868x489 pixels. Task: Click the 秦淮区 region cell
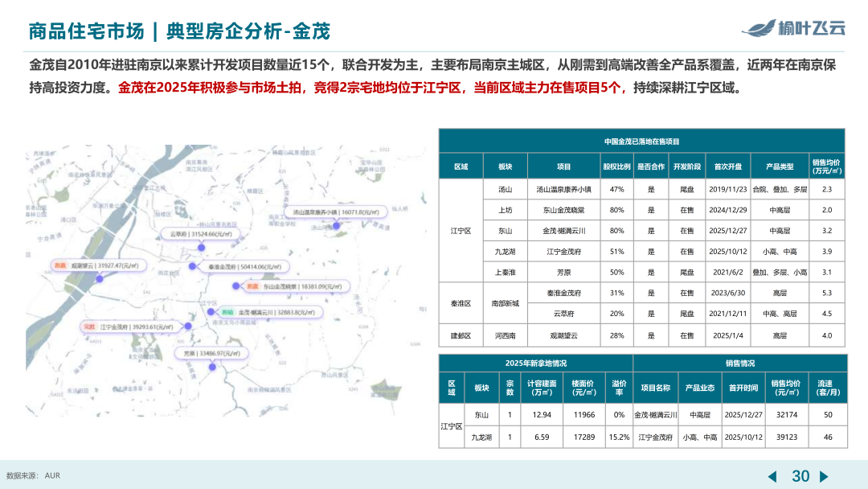pos(461,303)
